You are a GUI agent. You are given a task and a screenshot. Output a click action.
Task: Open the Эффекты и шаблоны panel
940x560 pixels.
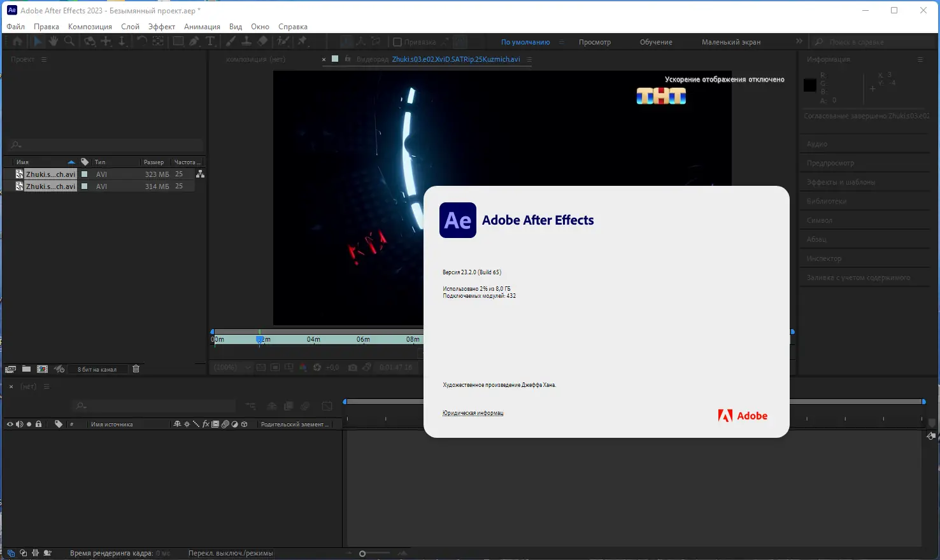841,181
